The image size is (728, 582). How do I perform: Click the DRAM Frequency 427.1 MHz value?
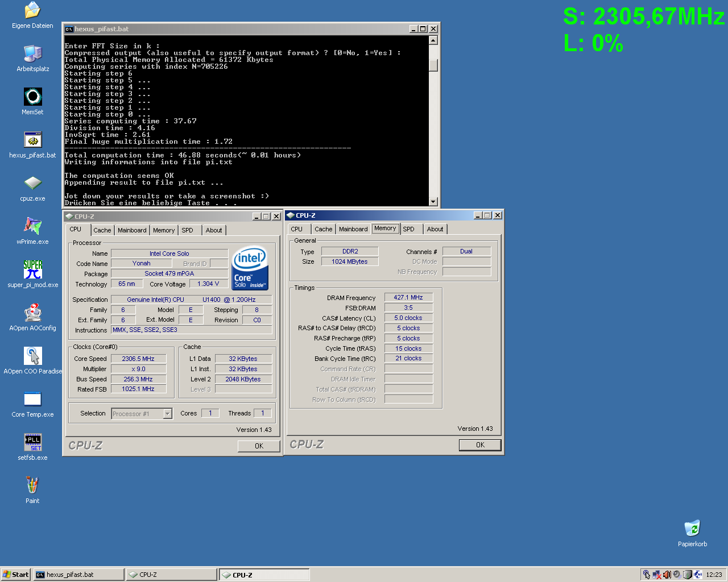(x=408, y=297)
